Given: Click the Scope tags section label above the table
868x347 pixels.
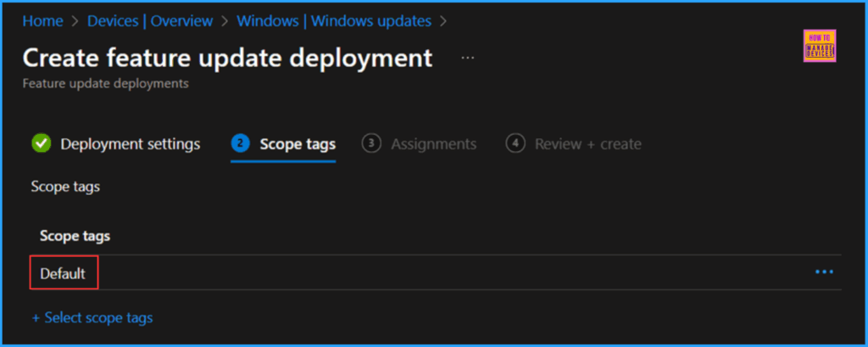Looking at the screenshot, I should [65, 187].
